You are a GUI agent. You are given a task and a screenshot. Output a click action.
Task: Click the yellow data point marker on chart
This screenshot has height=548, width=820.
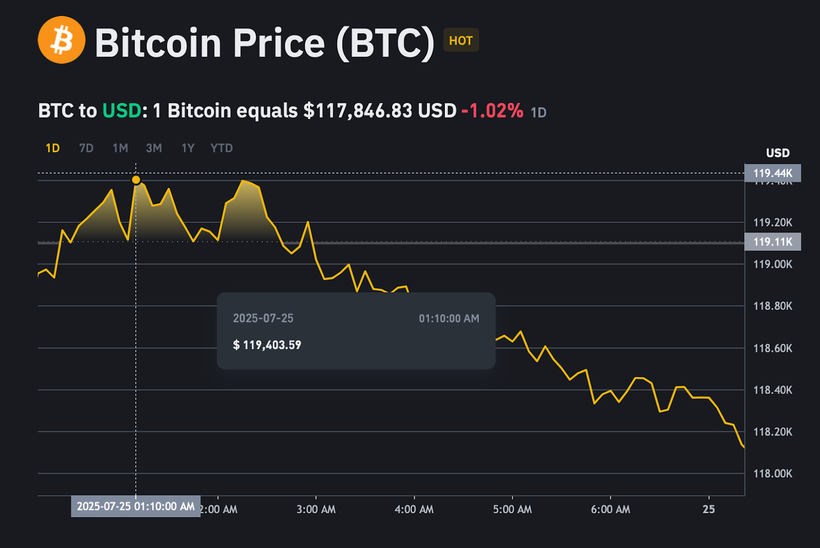click(x=136, y=180)
